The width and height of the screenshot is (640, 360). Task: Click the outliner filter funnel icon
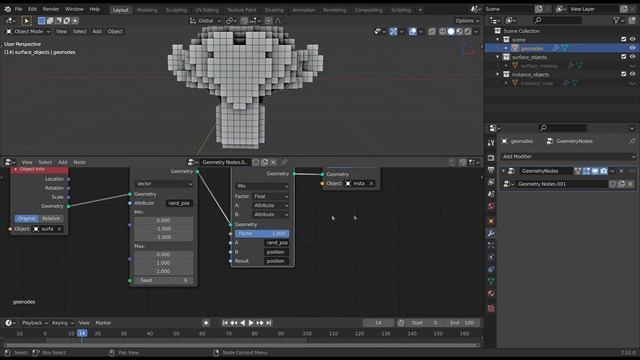[616, 20]
